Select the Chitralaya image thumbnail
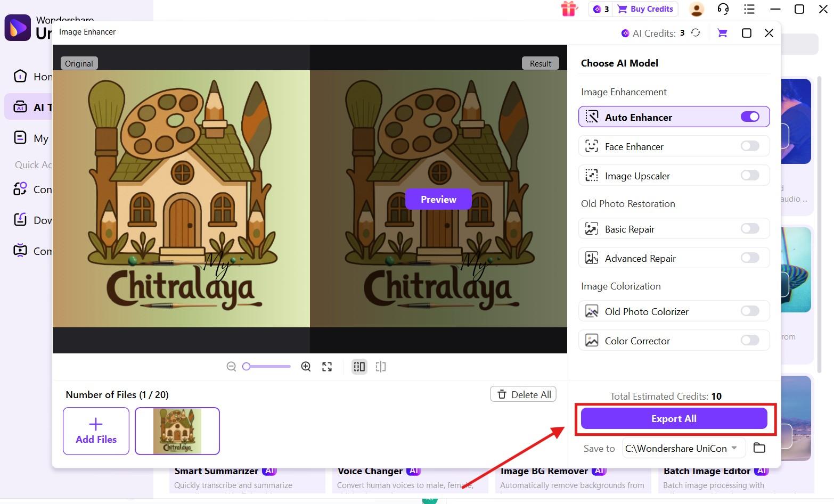The height and width of the screenshot is (504, 834). pos(177,431)
